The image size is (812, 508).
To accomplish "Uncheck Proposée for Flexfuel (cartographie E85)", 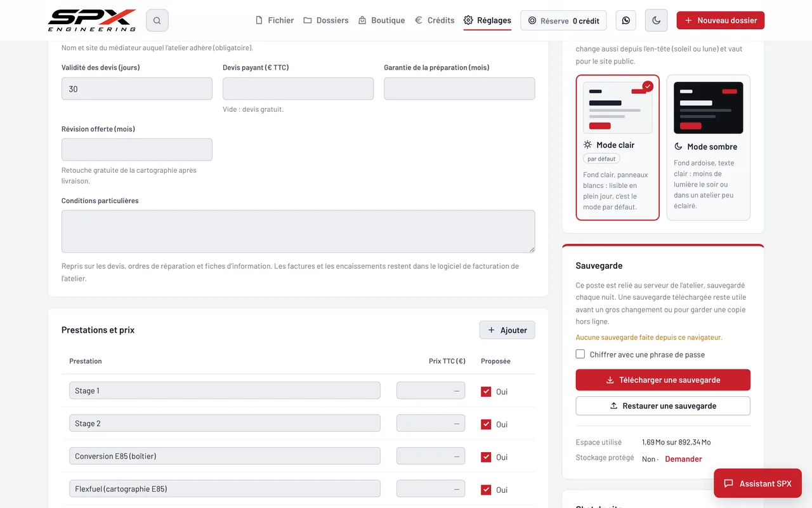I will tap(486, 490).
